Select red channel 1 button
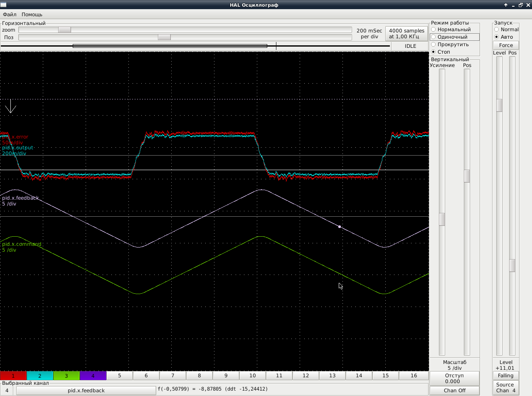The width and height of the screenshot is (532, 396). coord(13,376)
